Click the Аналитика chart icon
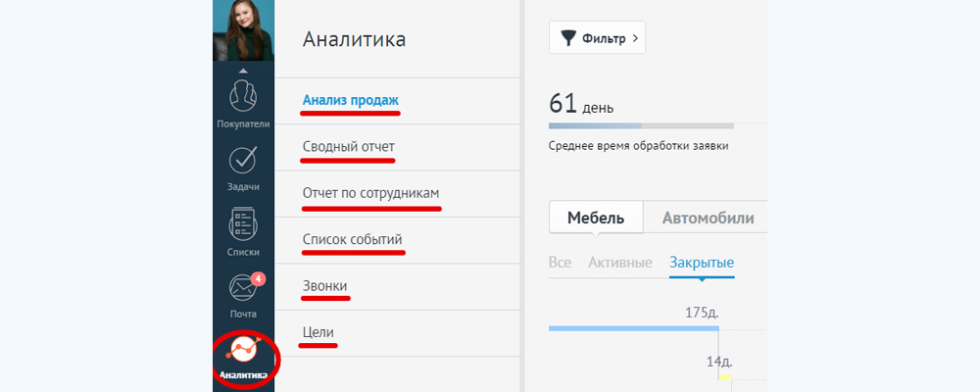The width and height of the screenshot is (980, 392). point(243,351)
